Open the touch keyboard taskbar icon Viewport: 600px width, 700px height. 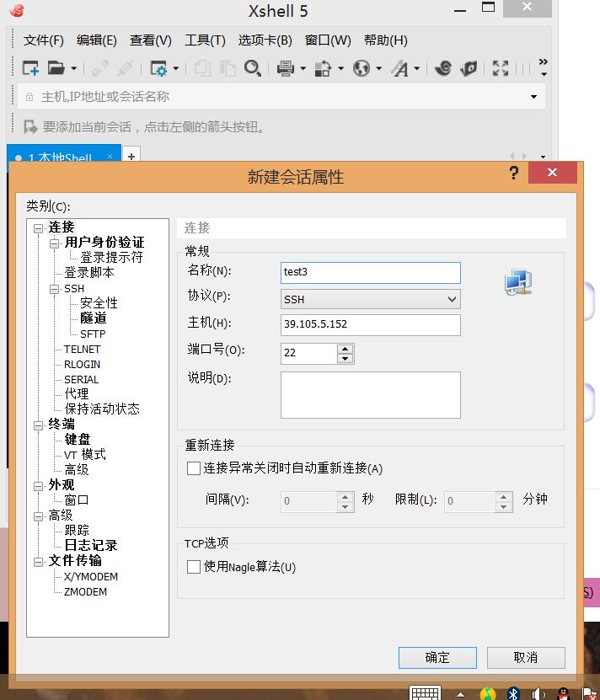pyautogui.click(x=426, y=693)
